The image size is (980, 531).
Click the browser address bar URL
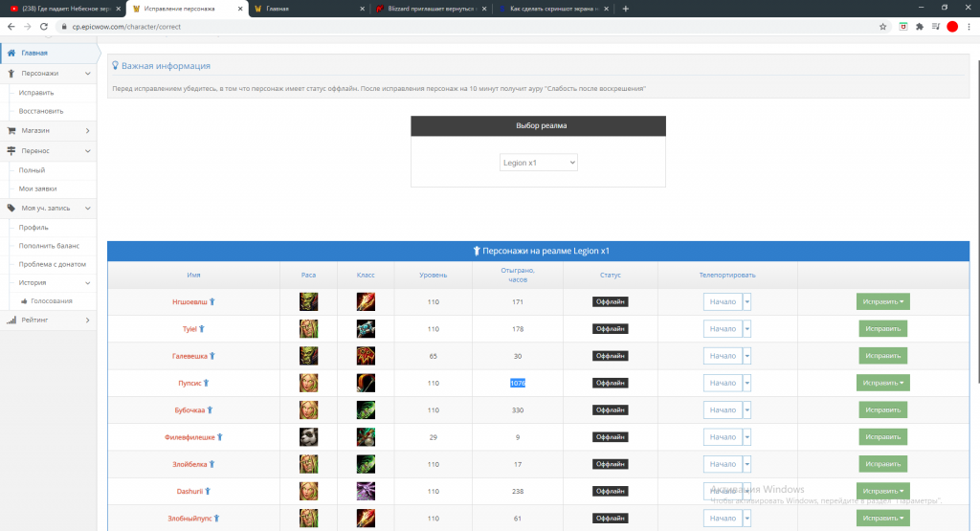[124, 27]
